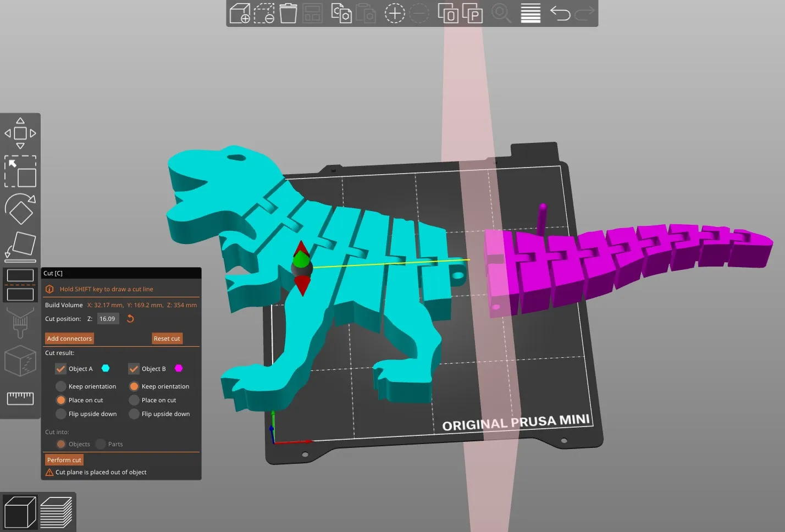785x532 pixels.
Task: Click the Perform cut button
Action: [64, 459]
